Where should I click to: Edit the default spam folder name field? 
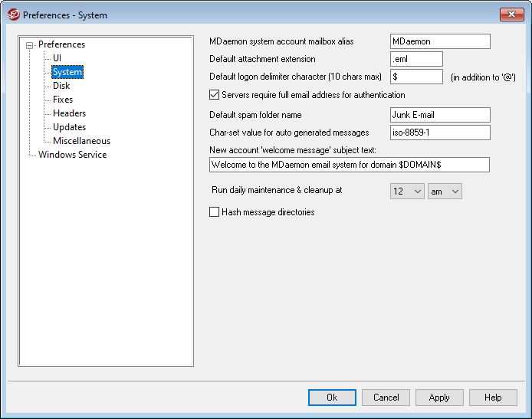point(439,115)
